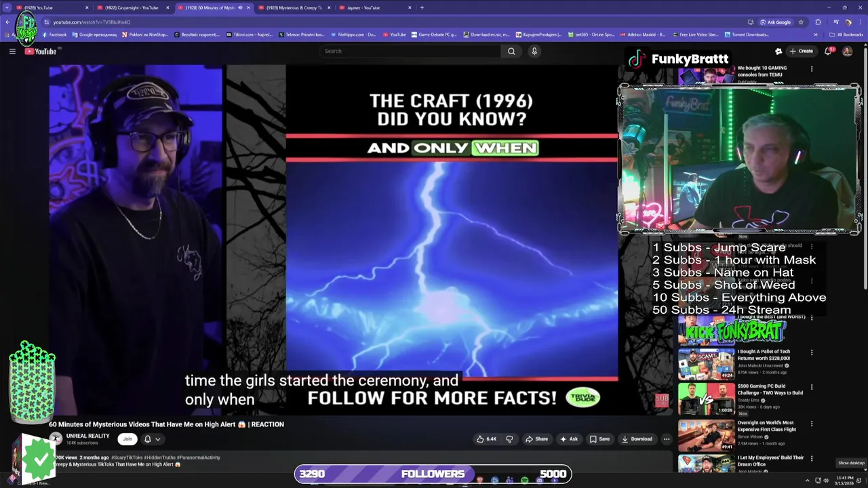Image resolution: width=868 pixels, height=488 pixels.
Task: Open the bet365 bookmark
Action: click(591, 35)
